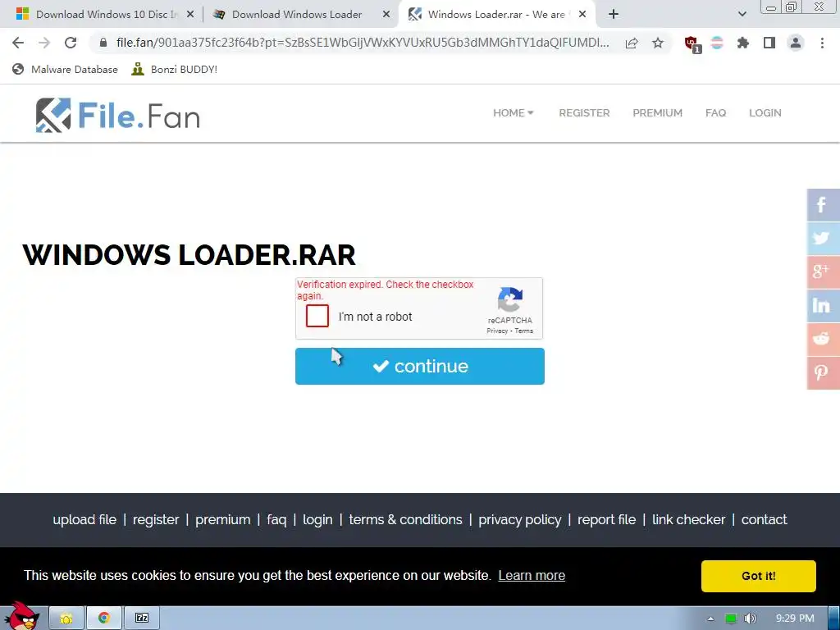Open 7-Zip from the taskbar

point(142,619)
